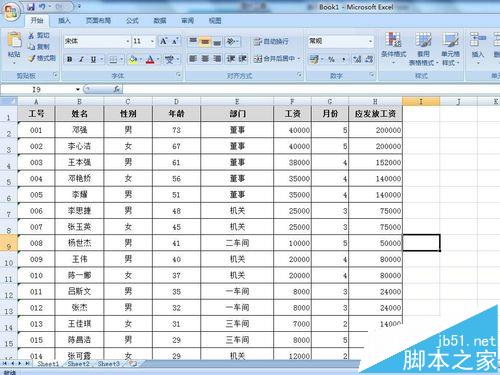The image size is (500, 375).
Task: Expand the Clipboard group dialog launcher
Action: tap(55, 75)
